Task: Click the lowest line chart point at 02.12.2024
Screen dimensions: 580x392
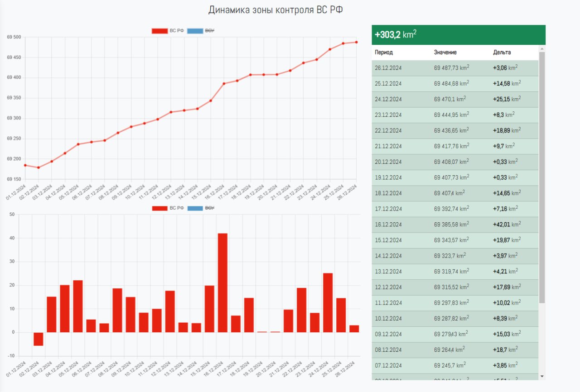Action: 39,167
